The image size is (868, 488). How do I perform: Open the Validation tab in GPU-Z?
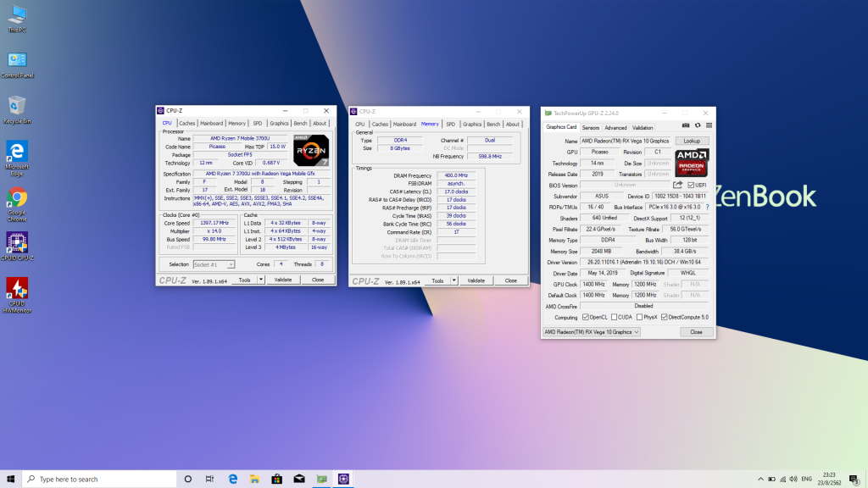coord(643,128)
